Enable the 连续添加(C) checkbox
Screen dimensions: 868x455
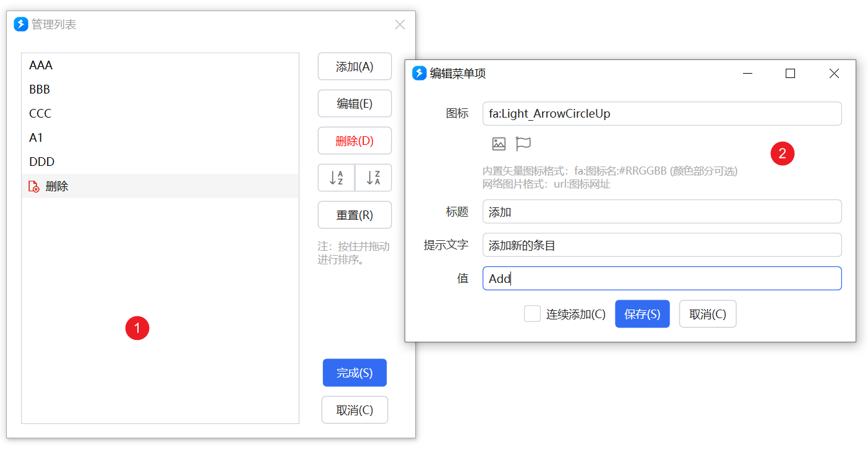point(532,314)
